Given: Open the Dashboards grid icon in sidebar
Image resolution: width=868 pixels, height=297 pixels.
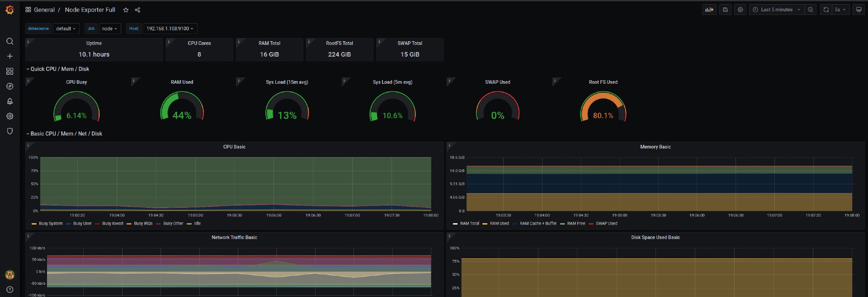Looking at the screenshot, I should (9, 71).
